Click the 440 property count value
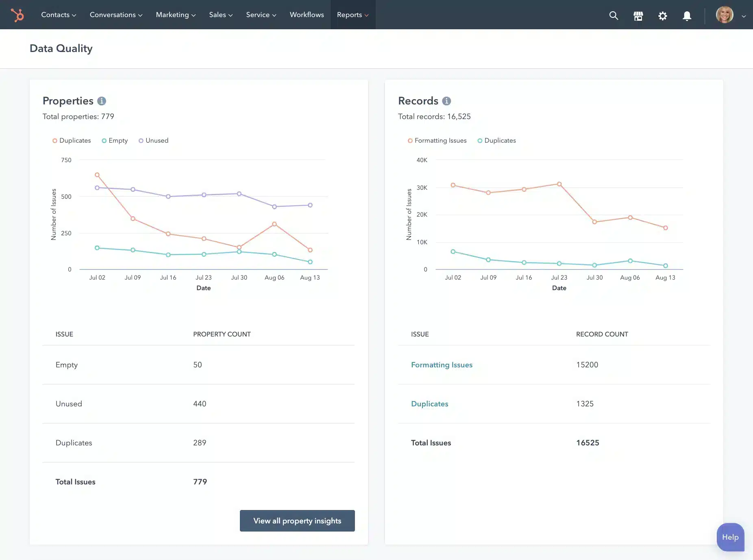This screenshot has width=753, height=560. click(x=200, y=404)
